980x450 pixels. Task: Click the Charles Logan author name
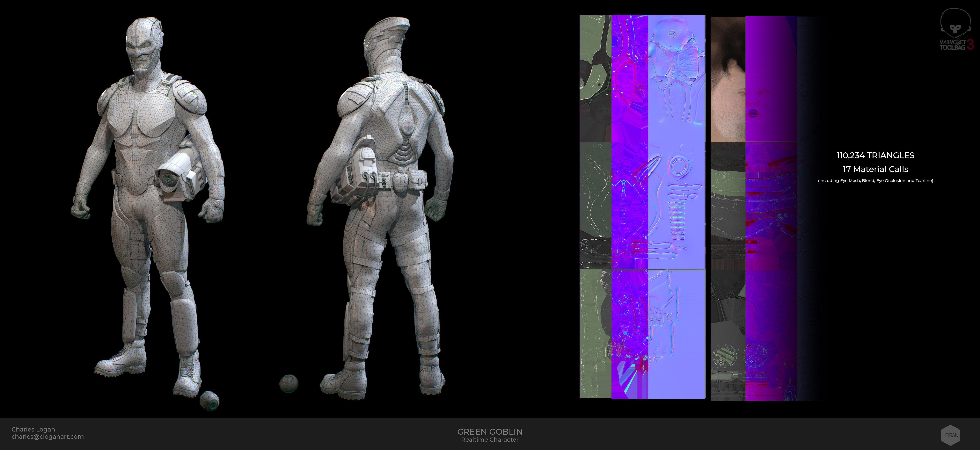pyautogui.click(x=33, y=429)
